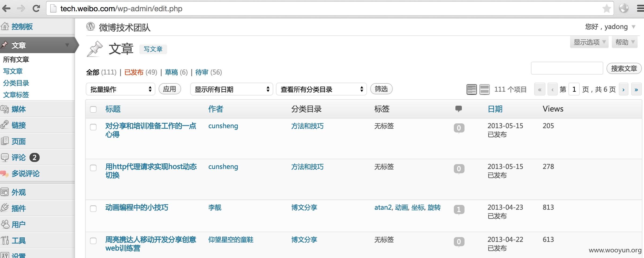The height and width of the screenshot is (258, 644).
Task: Select the post 用http代理请求实现host动态切换 checkbox
Action: (93, 168)
